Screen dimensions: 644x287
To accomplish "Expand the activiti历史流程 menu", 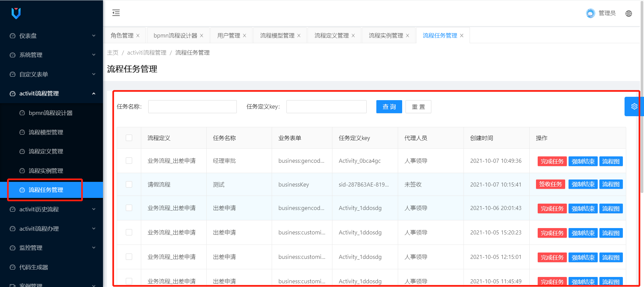I will point(94,209).
